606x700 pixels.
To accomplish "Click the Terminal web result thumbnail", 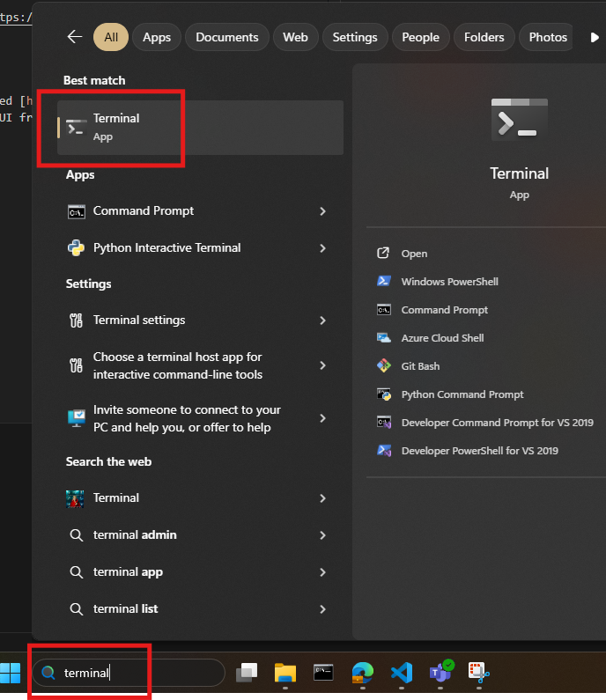I will tap(75, 498).
